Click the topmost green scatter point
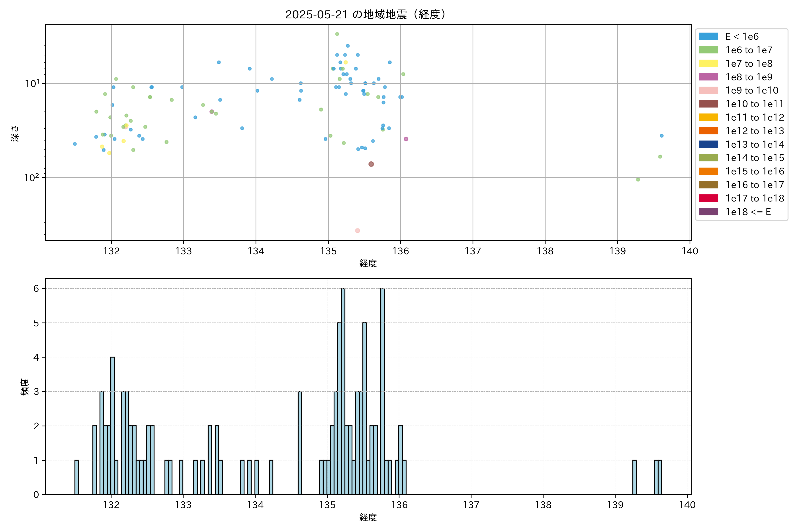 [x=337, y=34]
